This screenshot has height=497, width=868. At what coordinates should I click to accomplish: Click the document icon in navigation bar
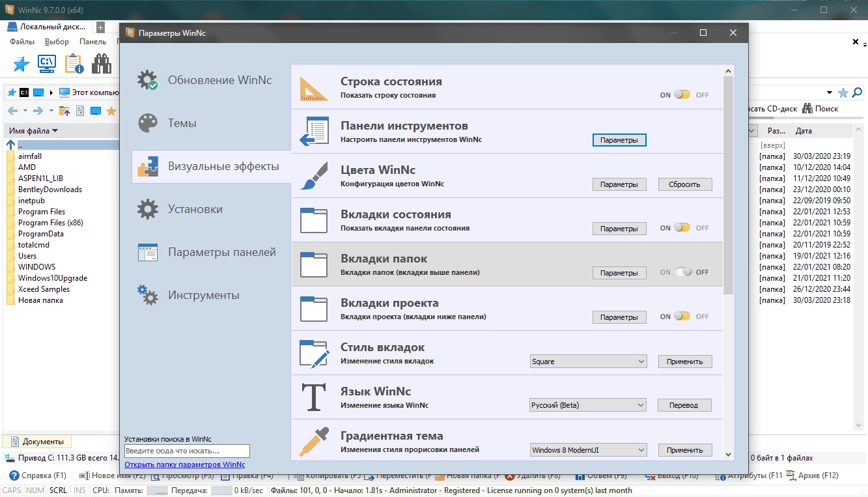pyautogui.click(x=80, y=111)
